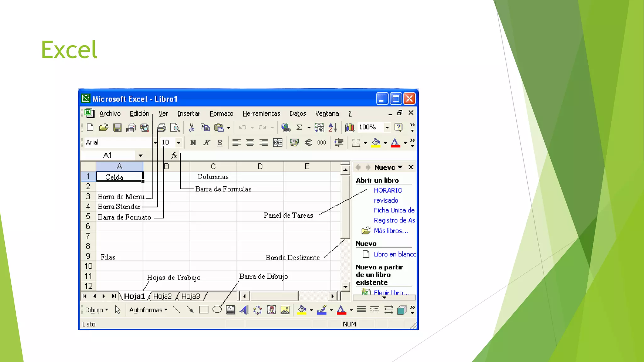Open the font size 10 dropdown

179,143
